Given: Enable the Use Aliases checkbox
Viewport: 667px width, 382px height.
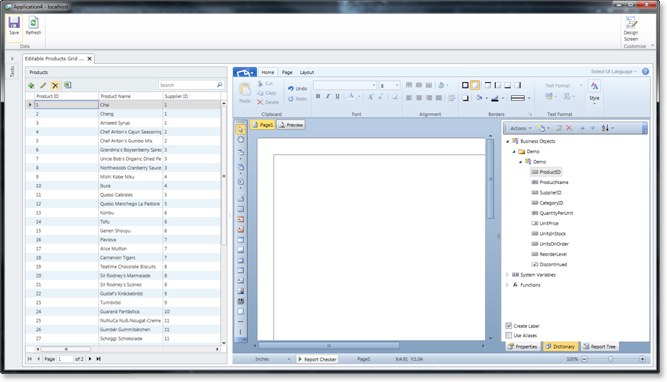Looking at the screenshot, I should point(508,336).
